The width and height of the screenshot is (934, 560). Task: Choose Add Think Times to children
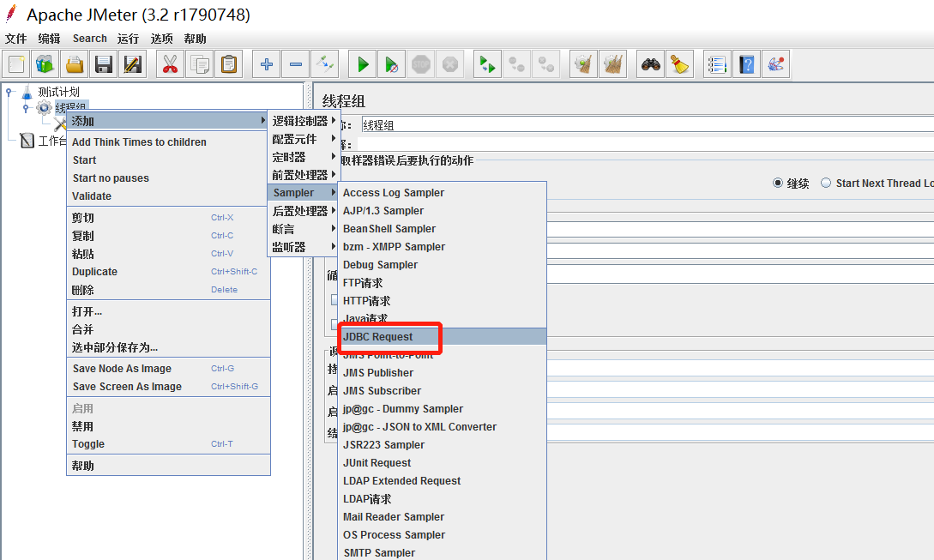pyautogui.click(x=167, y=142)
